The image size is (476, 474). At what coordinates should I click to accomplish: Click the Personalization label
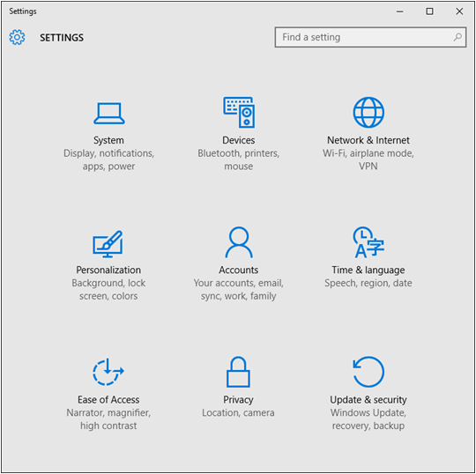point(108,270)
